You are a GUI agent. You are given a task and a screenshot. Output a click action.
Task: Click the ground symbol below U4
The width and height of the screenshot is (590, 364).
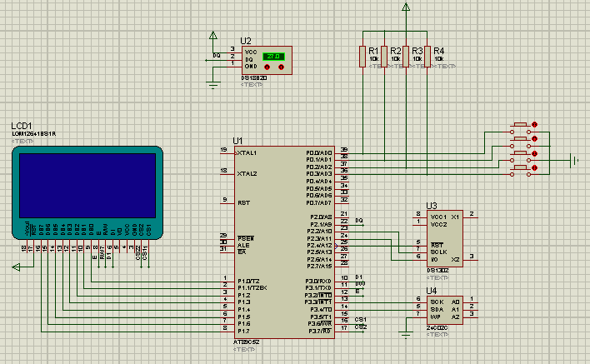coord(406,335)
